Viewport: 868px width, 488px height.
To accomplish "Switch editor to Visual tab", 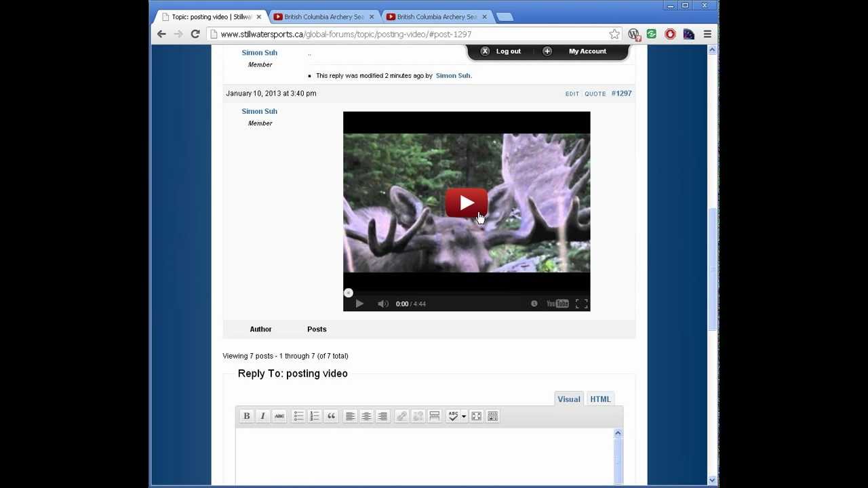I will 569,399.
